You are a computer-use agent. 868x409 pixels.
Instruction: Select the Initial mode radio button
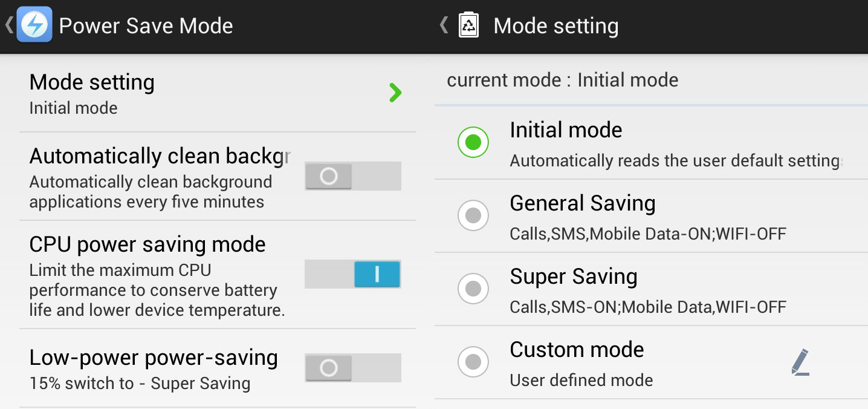[473, 142]
